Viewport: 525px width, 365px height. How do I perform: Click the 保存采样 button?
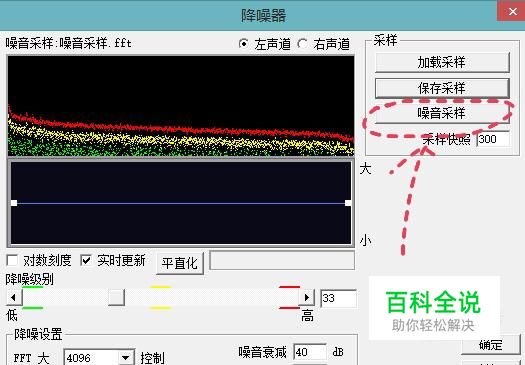[x=442, y=88]
